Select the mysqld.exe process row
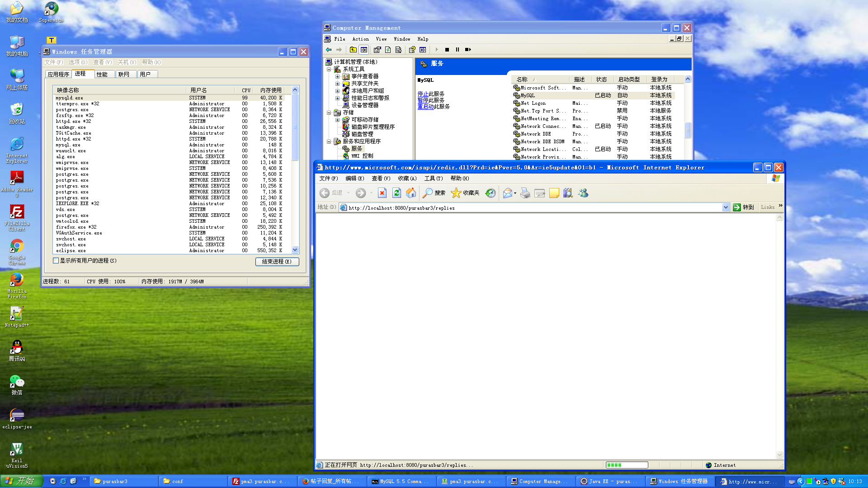 pos(70,98)
